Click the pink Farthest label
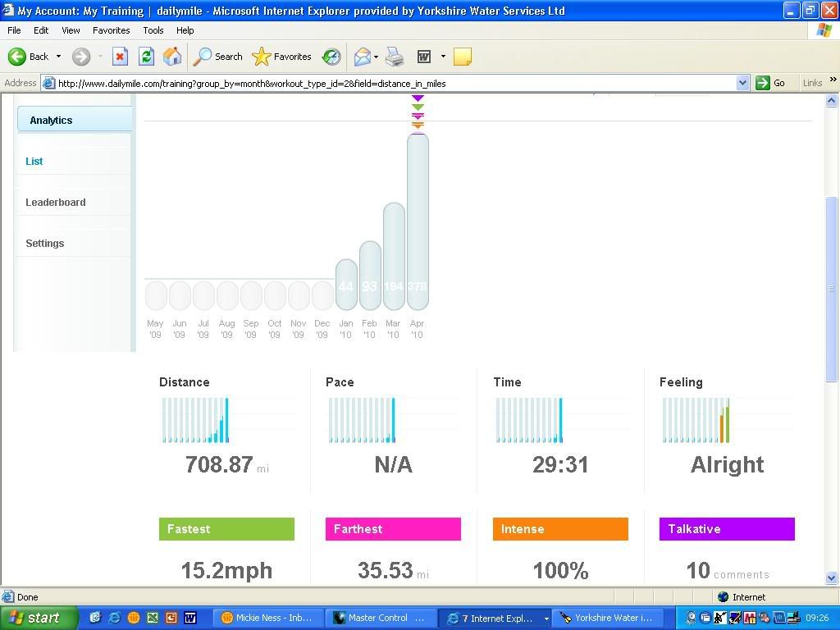Viewport: 840px width, 630px height. coord(393,529)
